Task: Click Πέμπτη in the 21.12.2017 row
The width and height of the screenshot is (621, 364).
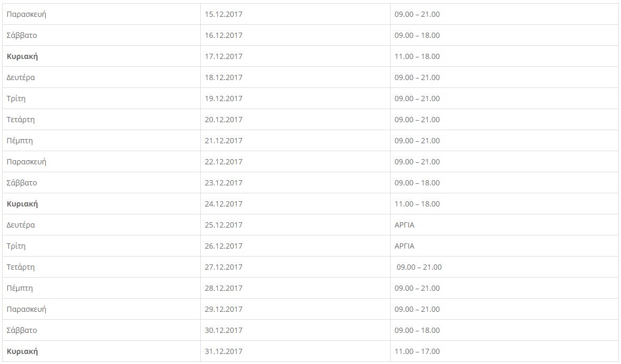Action: pos(20,141)
